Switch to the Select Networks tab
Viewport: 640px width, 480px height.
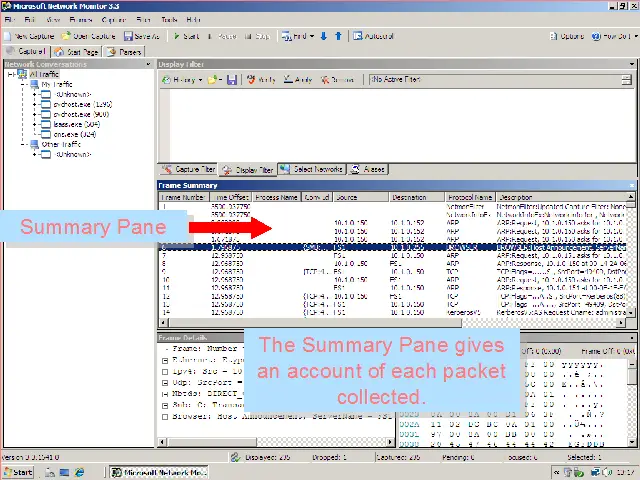[x=312, y=169]
